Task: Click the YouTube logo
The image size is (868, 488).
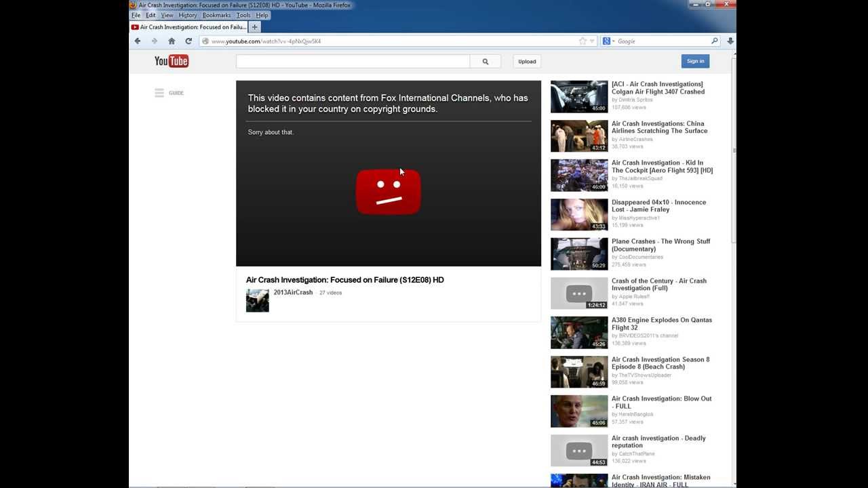Action: point(172,61)
